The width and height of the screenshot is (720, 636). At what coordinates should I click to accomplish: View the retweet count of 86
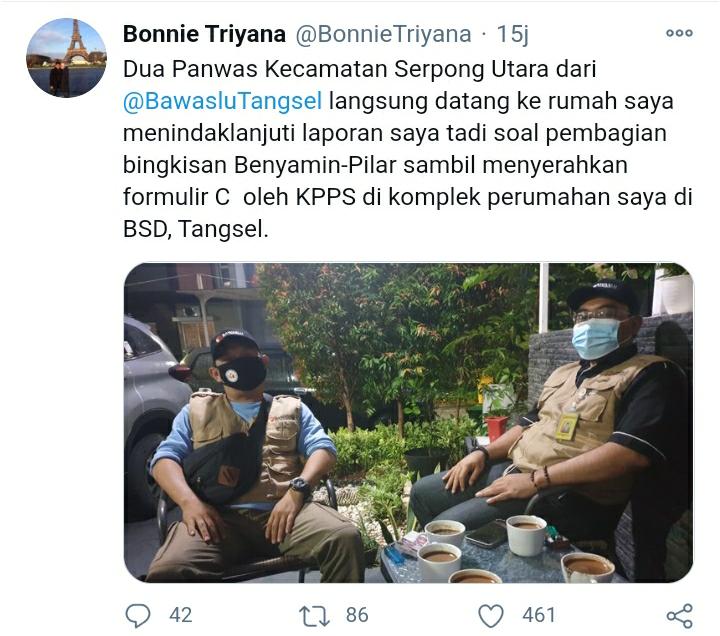tap(357, 615)
